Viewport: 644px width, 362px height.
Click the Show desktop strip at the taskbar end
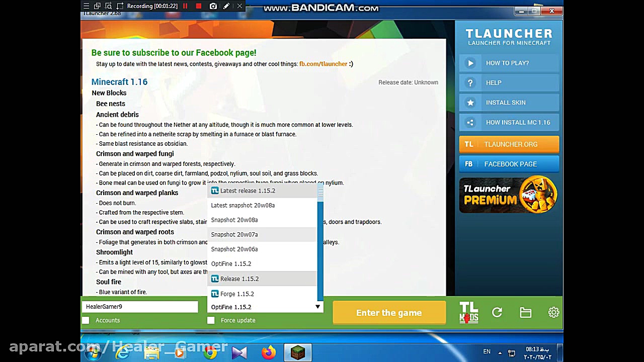tap(560, 352)
